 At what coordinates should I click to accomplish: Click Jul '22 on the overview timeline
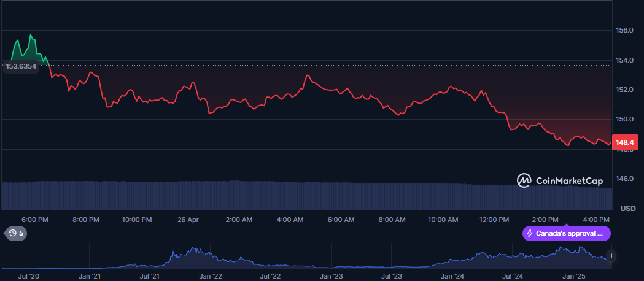[271, 276]
